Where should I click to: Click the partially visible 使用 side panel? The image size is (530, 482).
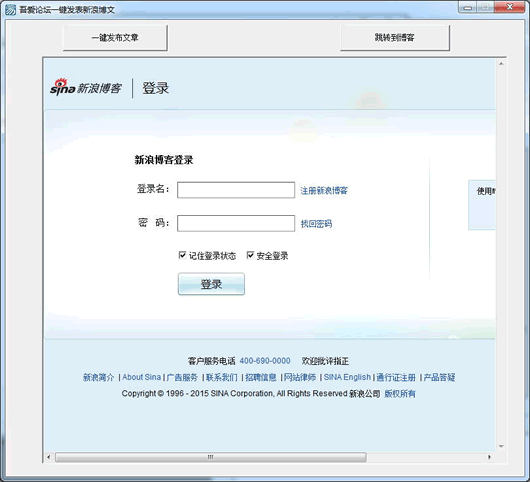point(482,205)
